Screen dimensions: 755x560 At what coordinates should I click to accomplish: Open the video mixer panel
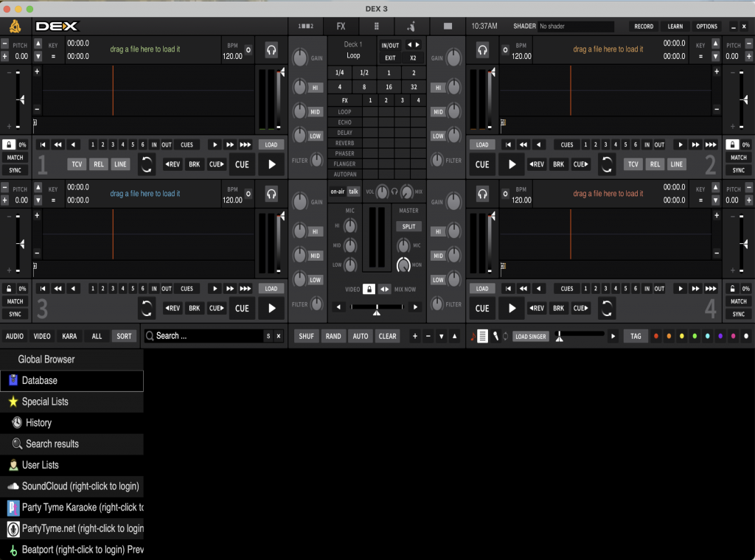pos(448,26)
